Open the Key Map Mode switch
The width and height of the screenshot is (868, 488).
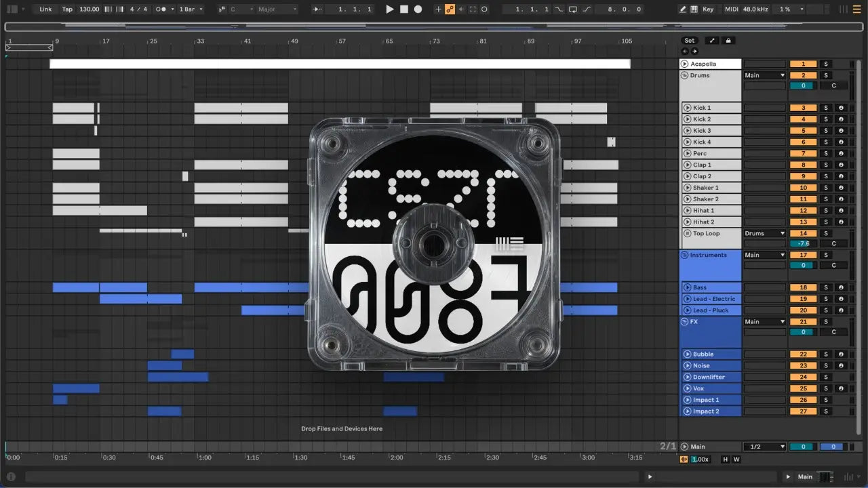click(708, 9)
